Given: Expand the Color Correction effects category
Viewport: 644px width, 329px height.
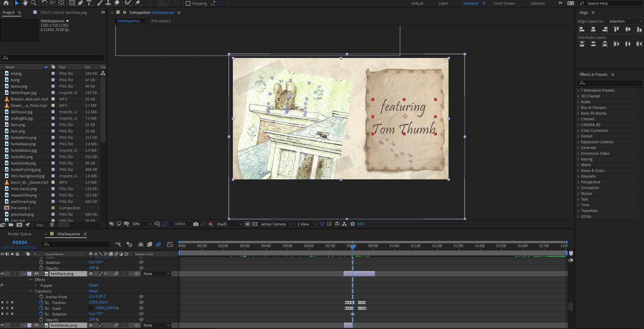Looking at the screenshot, I should (x=578, y=130).
